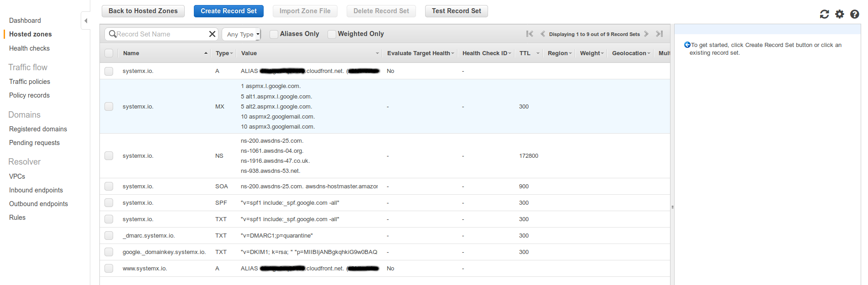The height and width of the screenshot is (285, 868).
Task: Select the systemx.io. MX record checkbox
Action: tap(109, 106)
